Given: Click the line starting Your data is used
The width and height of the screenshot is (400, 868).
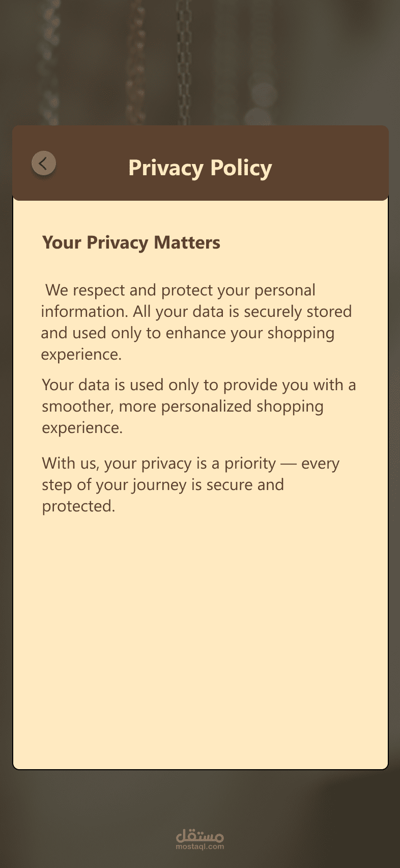Looking at the screenshot, I should tap(198, 385).
